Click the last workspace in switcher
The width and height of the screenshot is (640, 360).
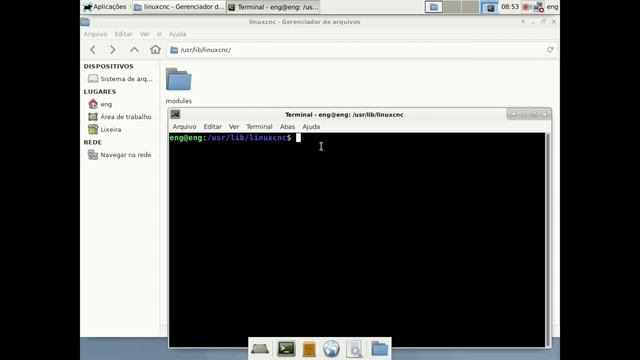489,7
